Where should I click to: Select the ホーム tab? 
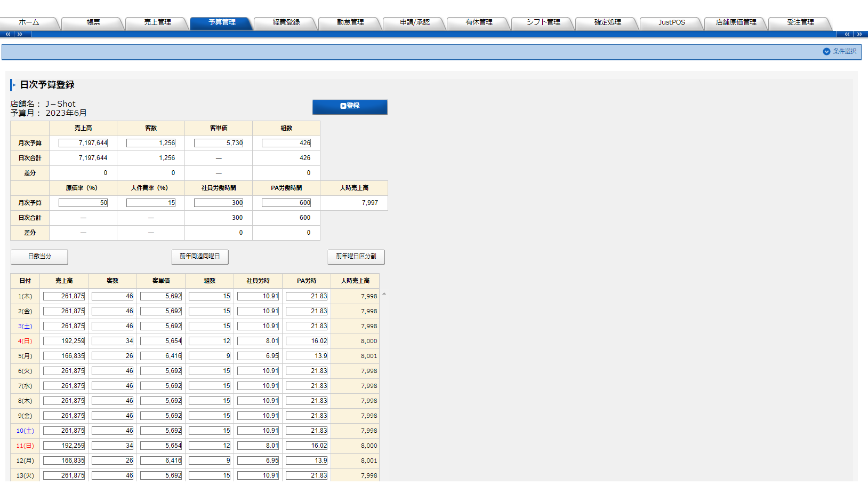[x=29, y=22]
